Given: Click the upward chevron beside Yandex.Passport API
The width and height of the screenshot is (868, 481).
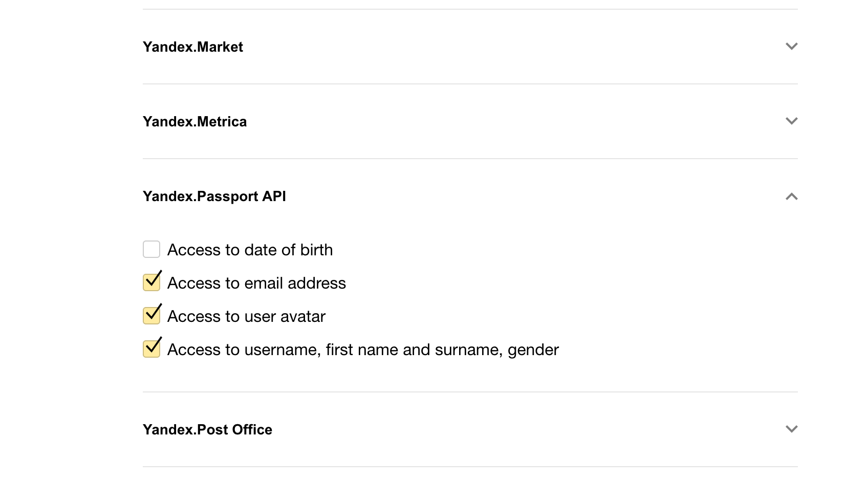Looking at the screenshot, I should [x=791, y=196].
